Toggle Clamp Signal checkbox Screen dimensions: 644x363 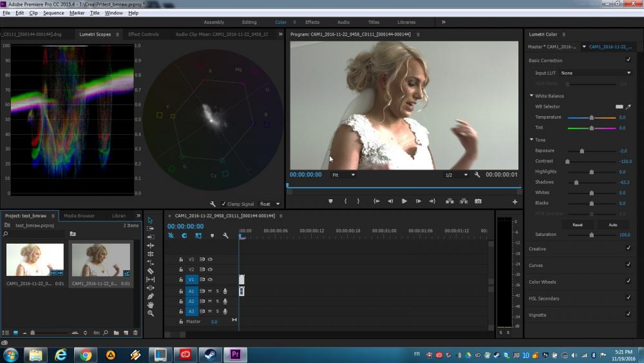[223, 204]
